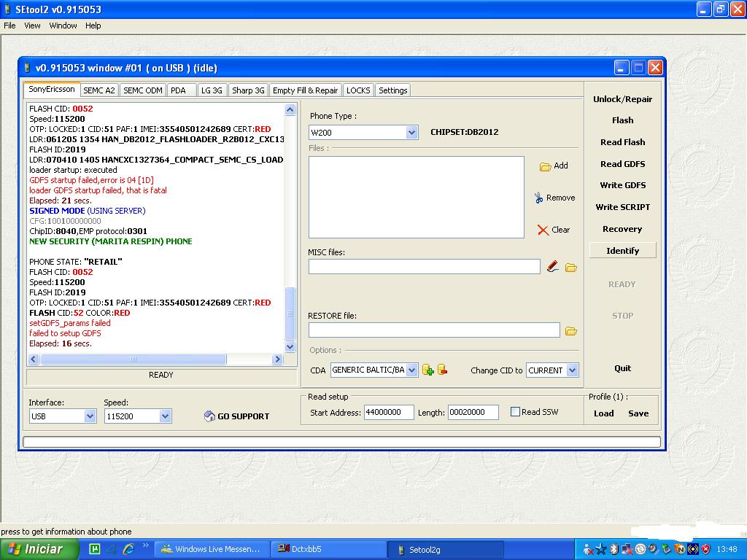Click the Flash button

[x=622, y=120]
